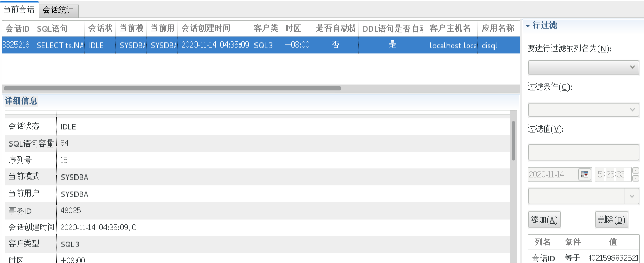This screenshot has width=644, height=263.
Task: Click the SQL语句 column header
Action: tap(59, 28)
